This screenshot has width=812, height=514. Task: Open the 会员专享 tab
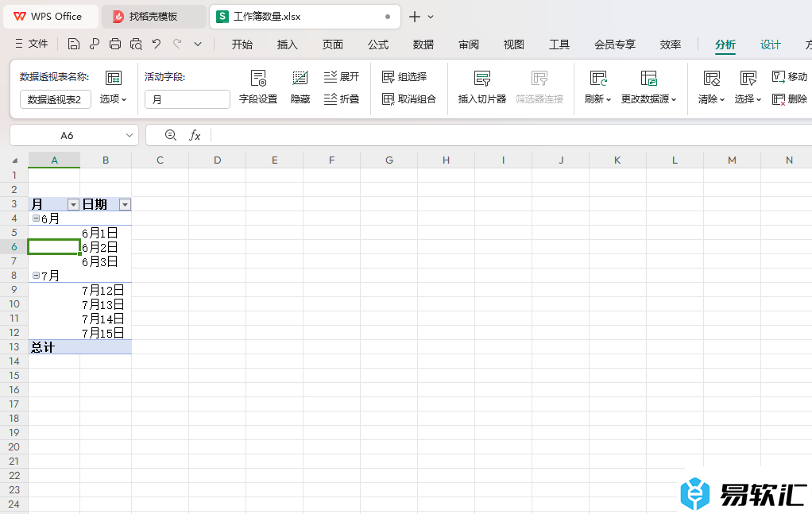(615, 44)
